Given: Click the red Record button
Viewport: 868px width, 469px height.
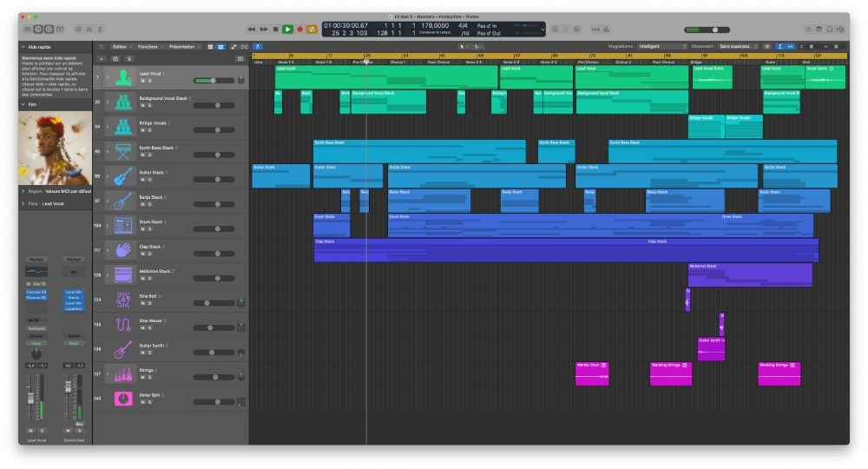Looking at the screenshot, I should coord(299,30).
